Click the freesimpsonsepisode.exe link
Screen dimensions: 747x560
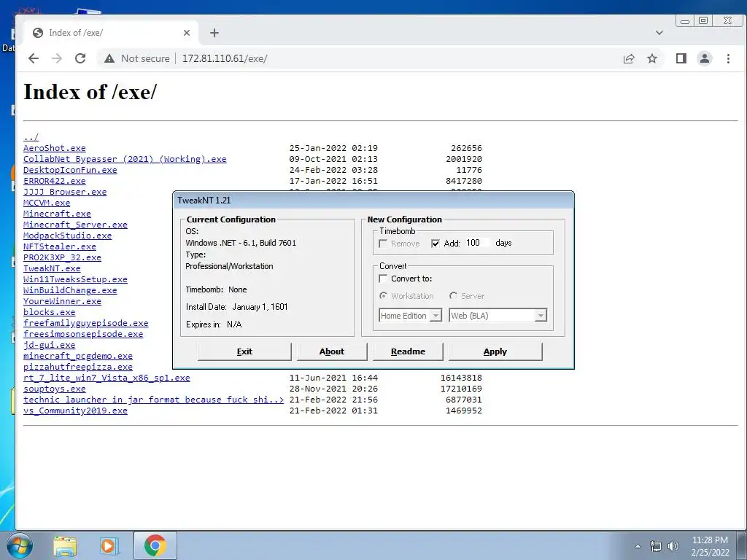[83, 334]
